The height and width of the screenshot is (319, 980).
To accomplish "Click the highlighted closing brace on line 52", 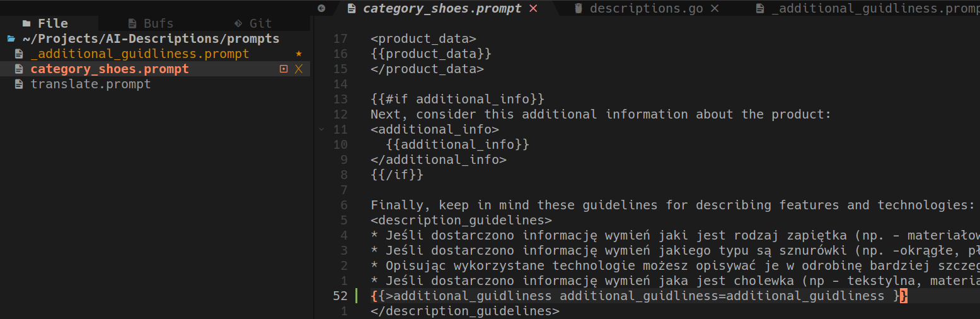I will [903, 296].
